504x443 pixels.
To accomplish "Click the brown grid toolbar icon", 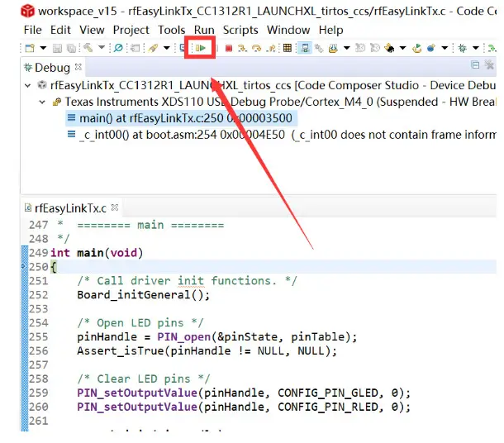I will click(x=287, y=48).
